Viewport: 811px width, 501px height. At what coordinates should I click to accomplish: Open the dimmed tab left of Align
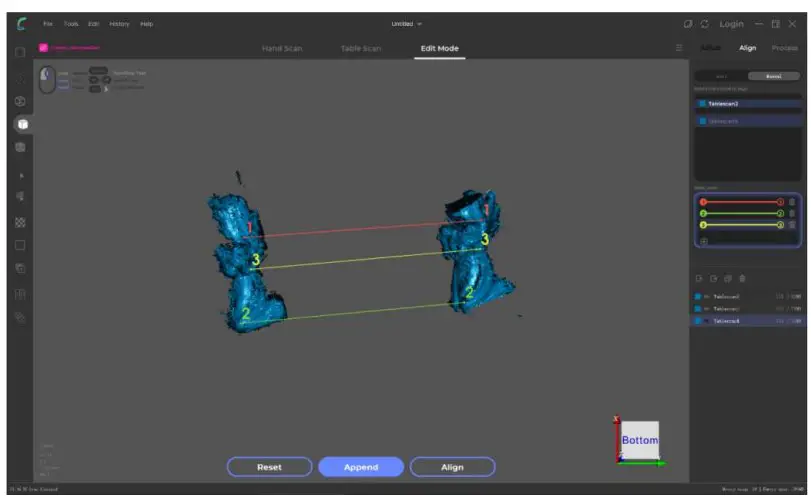(x=711, y=48)
